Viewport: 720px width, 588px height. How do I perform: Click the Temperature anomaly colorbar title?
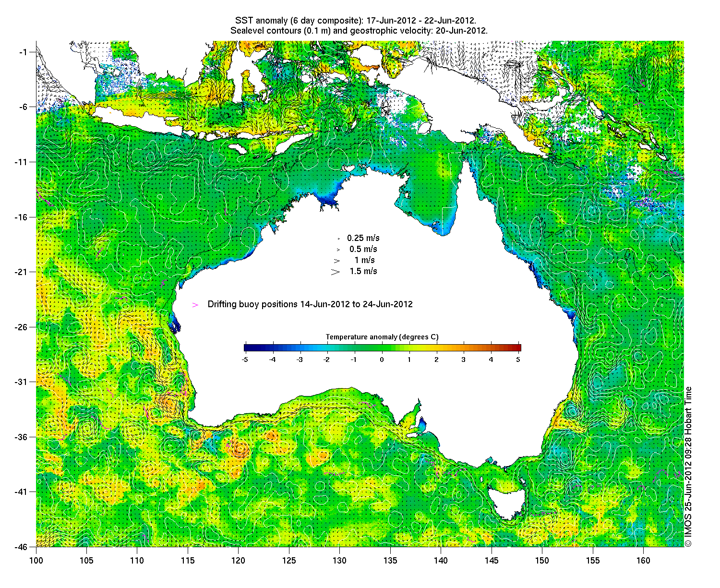(382, 337)
